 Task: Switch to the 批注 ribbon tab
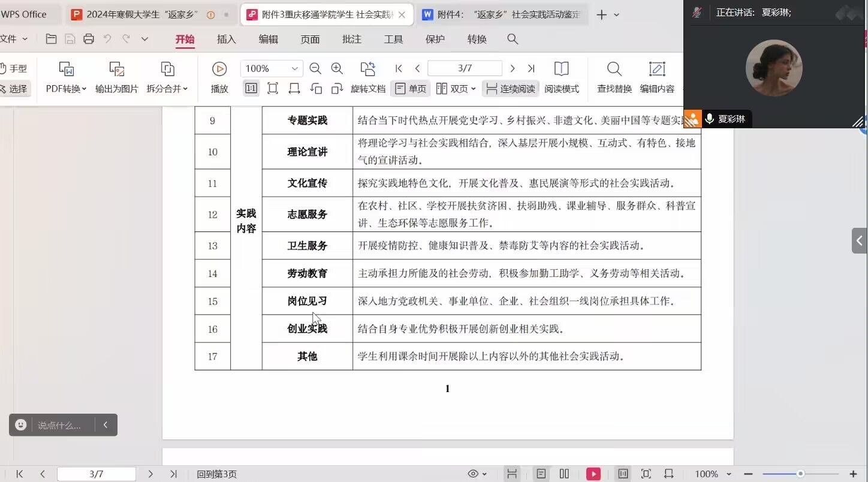(351, 39)
